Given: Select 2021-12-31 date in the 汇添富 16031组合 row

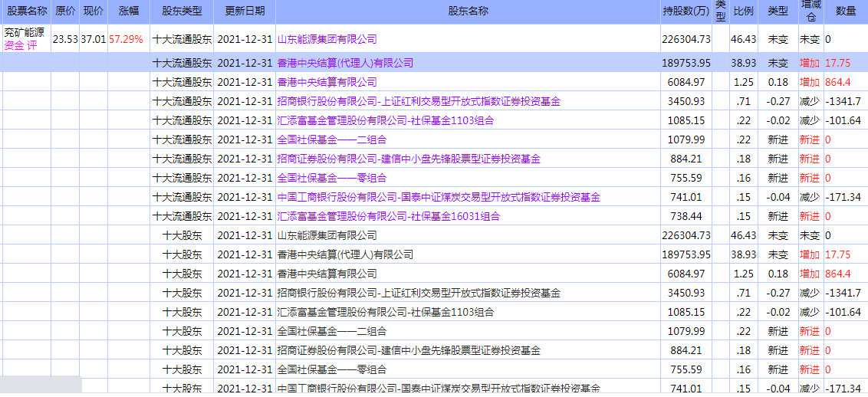Looking at the screenshot, I should point(245,216).
